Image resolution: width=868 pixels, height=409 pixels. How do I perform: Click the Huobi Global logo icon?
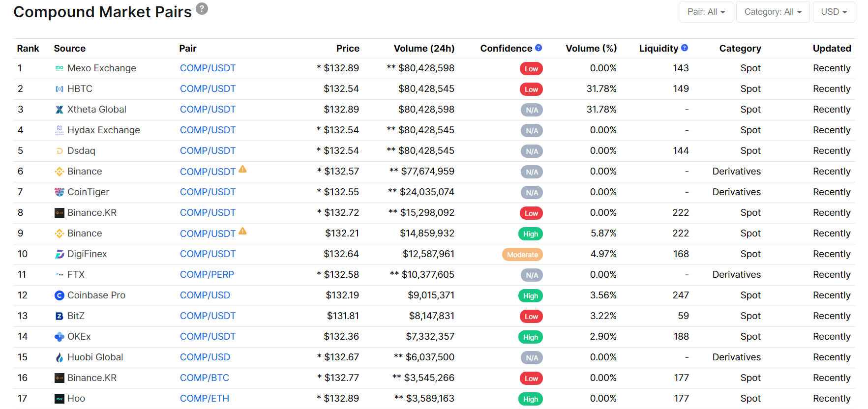pyautogui.click(x=60, y=357)
